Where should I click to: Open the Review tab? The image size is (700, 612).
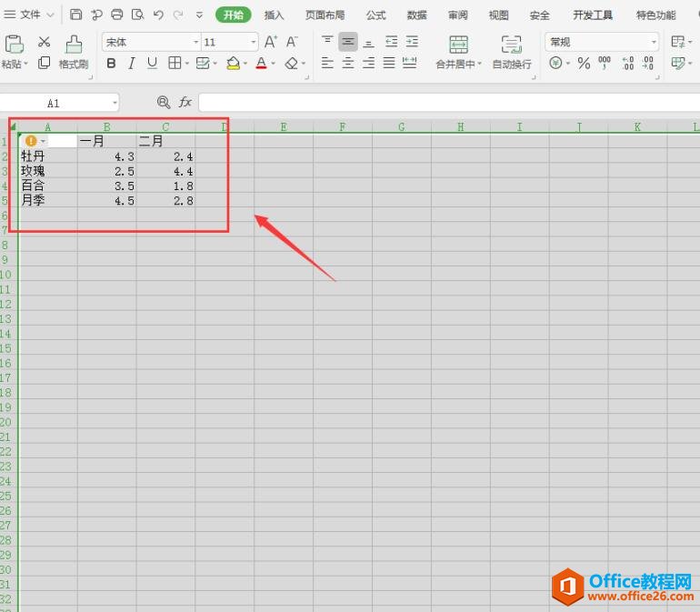[x=457, y=15]
